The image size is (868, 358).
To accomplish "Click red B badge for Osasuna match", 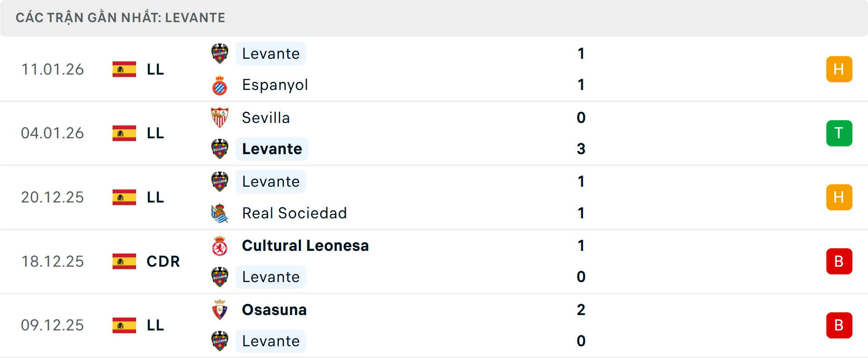I will coord(839,325).
